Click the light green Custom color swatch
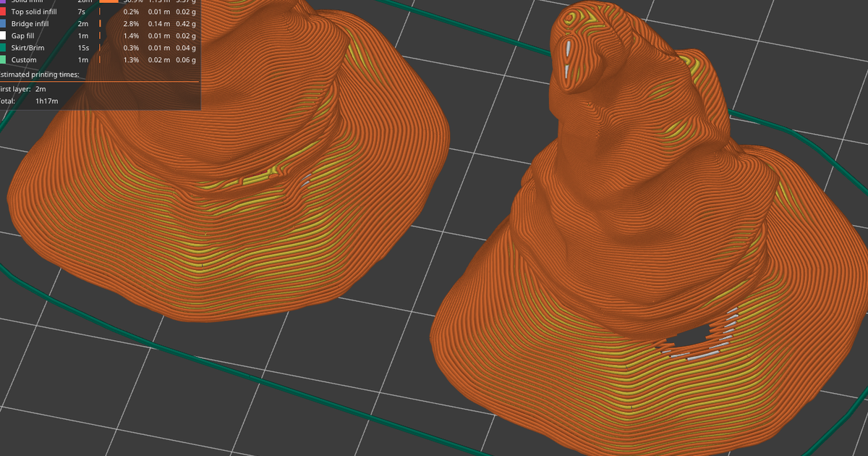Screen dimensions: 868x456 (4, 60)
